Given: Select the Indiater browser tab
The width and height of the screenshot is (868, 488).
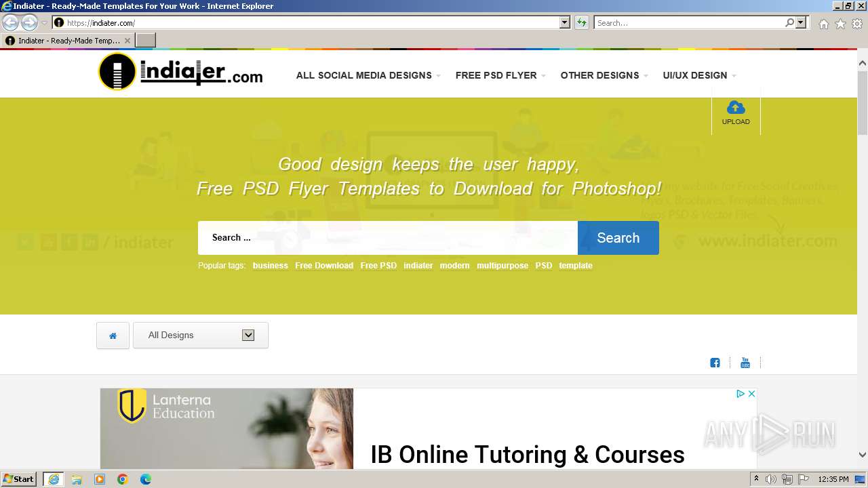Looking at the screenshot, I should point(68,41).
